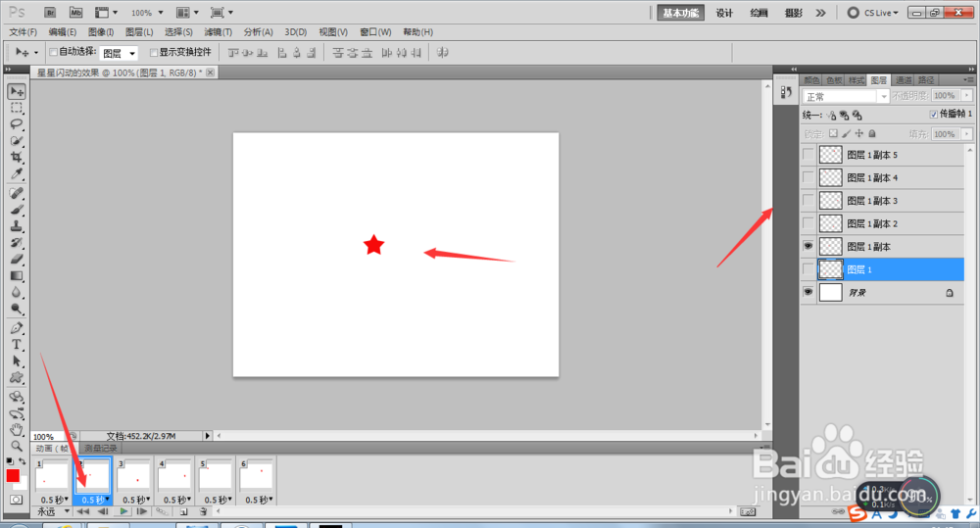Select the Eraser tool
Screen dimensions: 980x528
17,259
